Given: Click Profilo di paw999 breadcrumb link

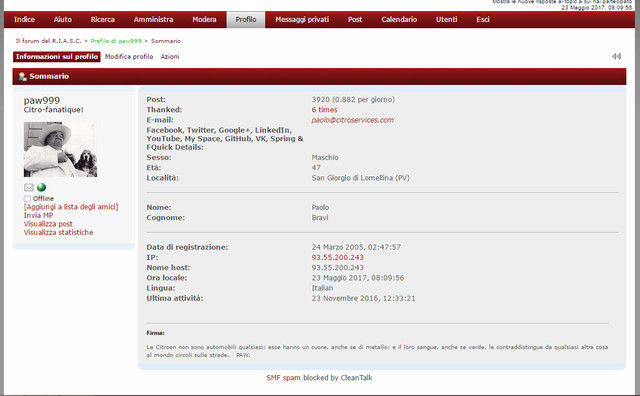Looking at the screenshot, I should point(116,41).
